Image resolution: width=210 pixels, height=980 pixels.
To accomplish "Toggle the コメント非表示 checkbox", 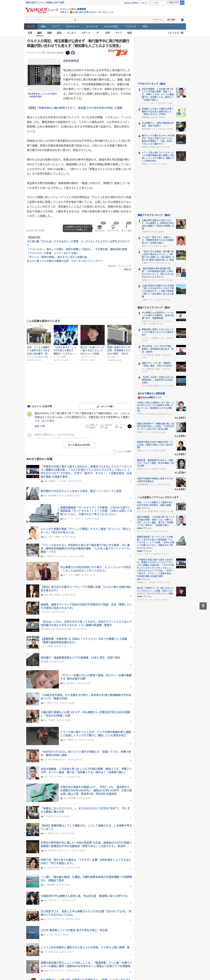I will point(115,452).
